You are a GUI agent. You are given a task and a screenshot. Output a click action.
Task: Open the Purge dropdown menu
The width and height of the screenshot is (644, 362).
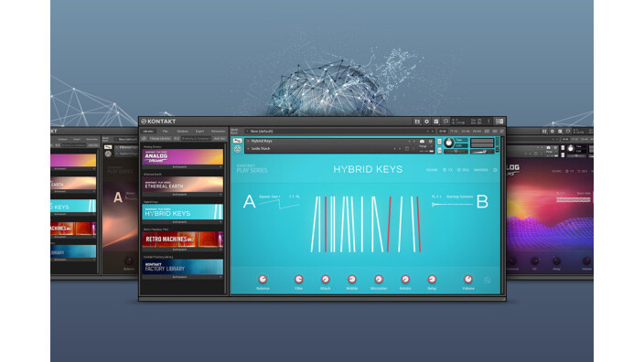click(x=425, y=146)
